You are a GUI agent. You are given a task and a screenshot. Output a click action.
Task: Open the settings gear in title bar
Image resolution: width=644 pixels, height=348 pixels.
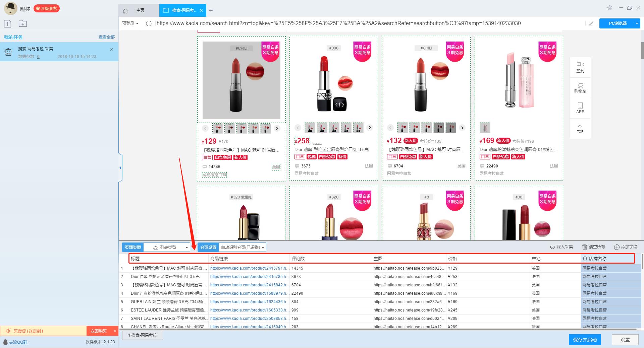610,8
